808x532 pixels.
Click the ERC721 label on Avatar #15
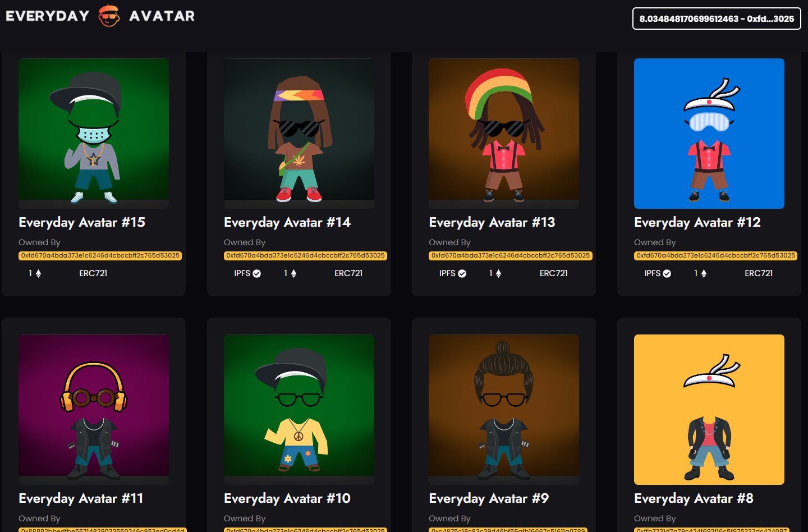click(x=93, y=273)
